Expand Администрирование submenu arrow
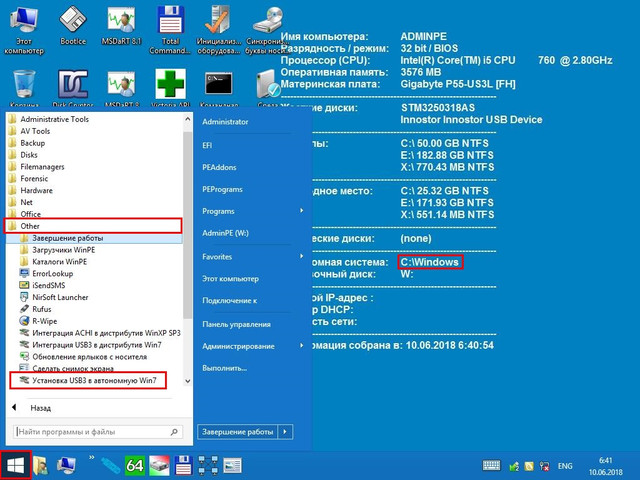The width and height of the screenshot is (640, 480). (x=302, y=345)
